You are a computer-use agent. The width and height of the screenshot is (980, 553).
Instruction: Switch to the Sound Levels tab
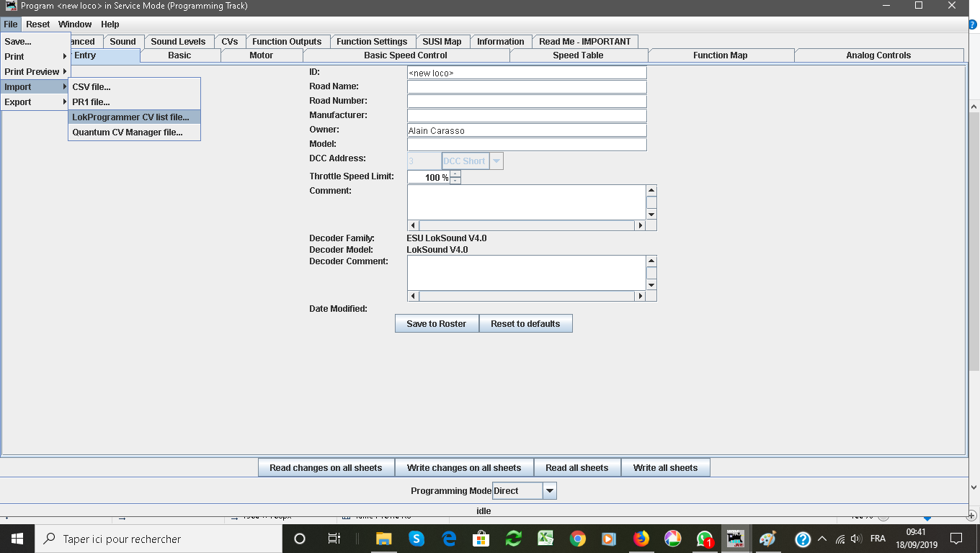(178, 41)
